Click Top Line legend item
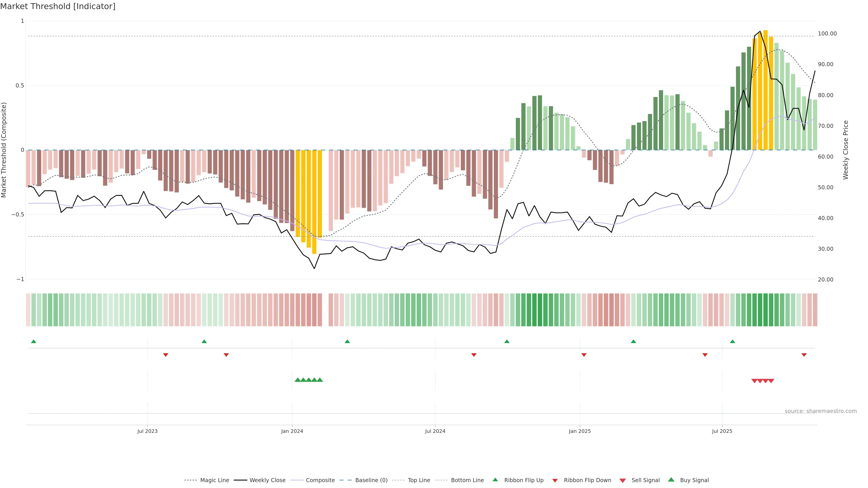Viewport: 868px width, 488px height. click(419, 480)
